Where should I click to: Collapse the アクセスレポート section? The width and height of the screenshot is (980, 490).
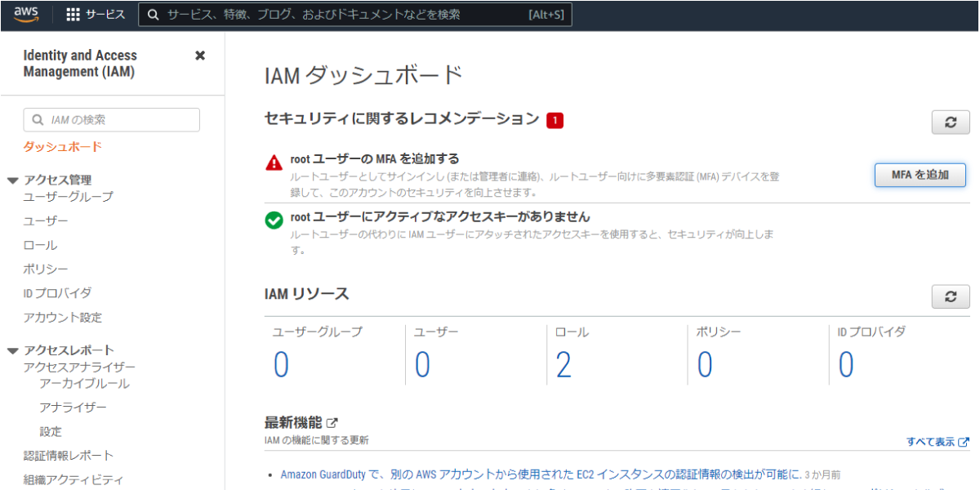[x=12, y=350]
